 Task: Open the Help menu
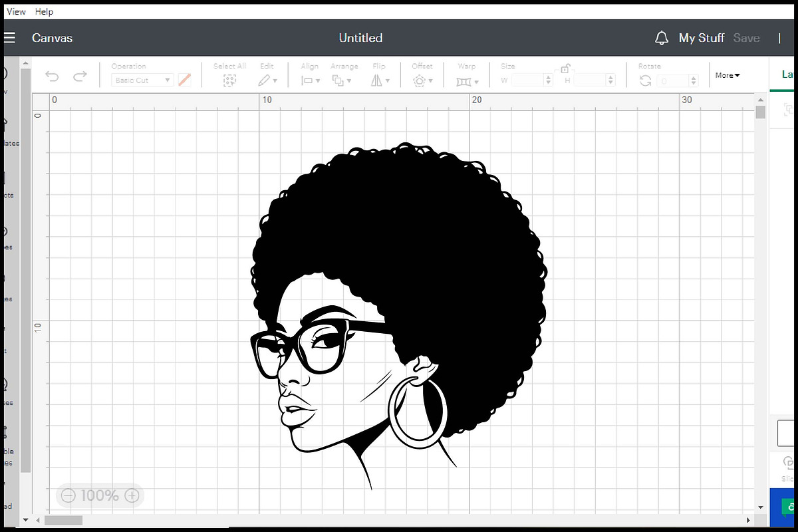pyautogui.click(x=44, y=11)
